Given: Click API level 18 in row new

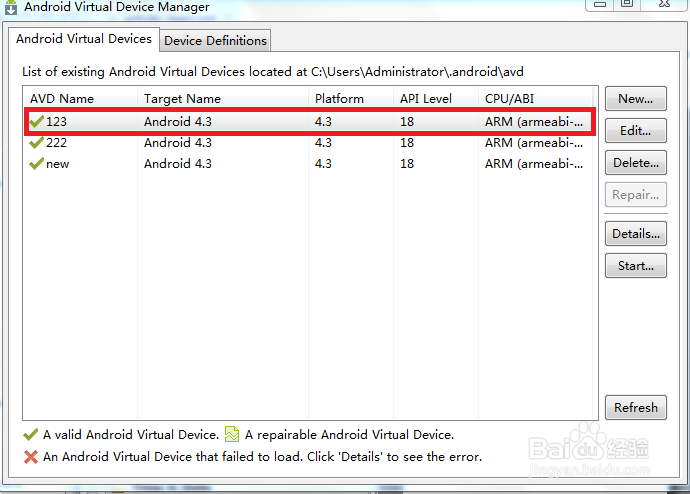Looking at the screenshot, I should [407, 164].
